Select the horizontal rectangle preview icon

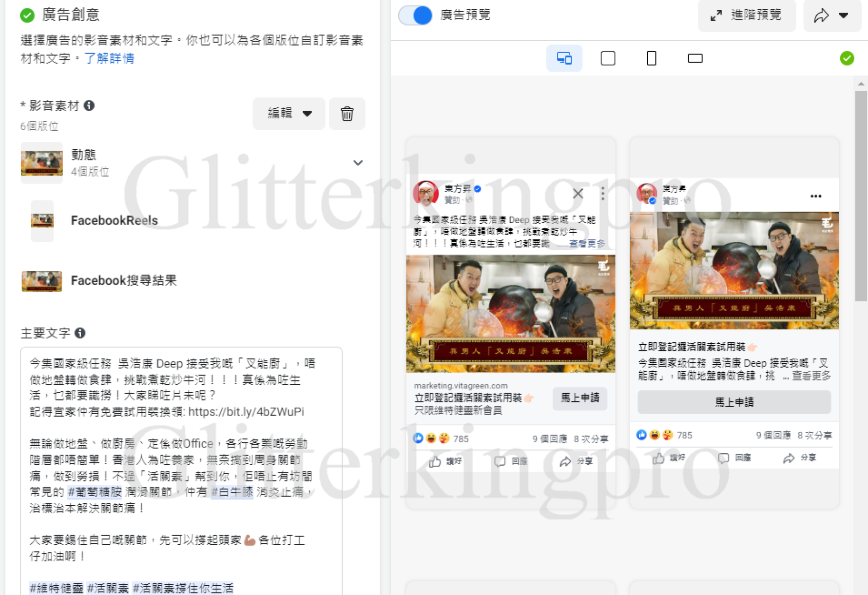pos(695,59)
